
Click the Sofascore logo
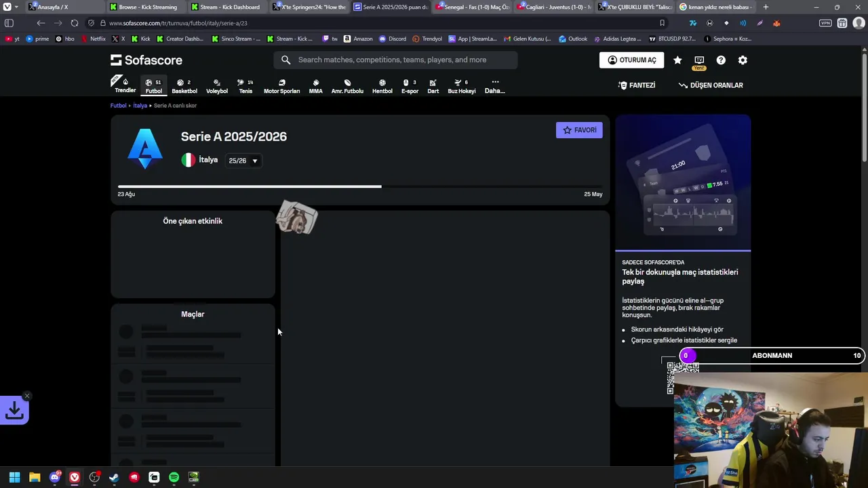coord(146,60)
